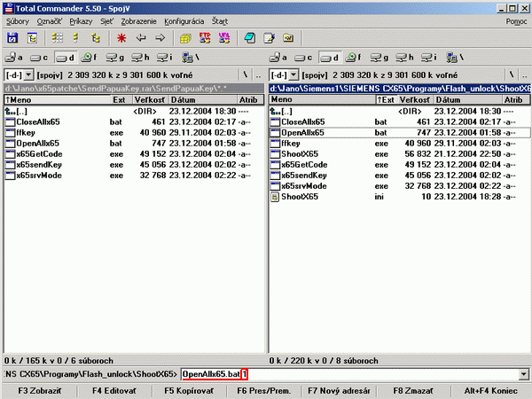Viewport: 532px width, 399px height.
Task: Go to root in left panel
Action: pyautogui.click(x=246, y=74)
